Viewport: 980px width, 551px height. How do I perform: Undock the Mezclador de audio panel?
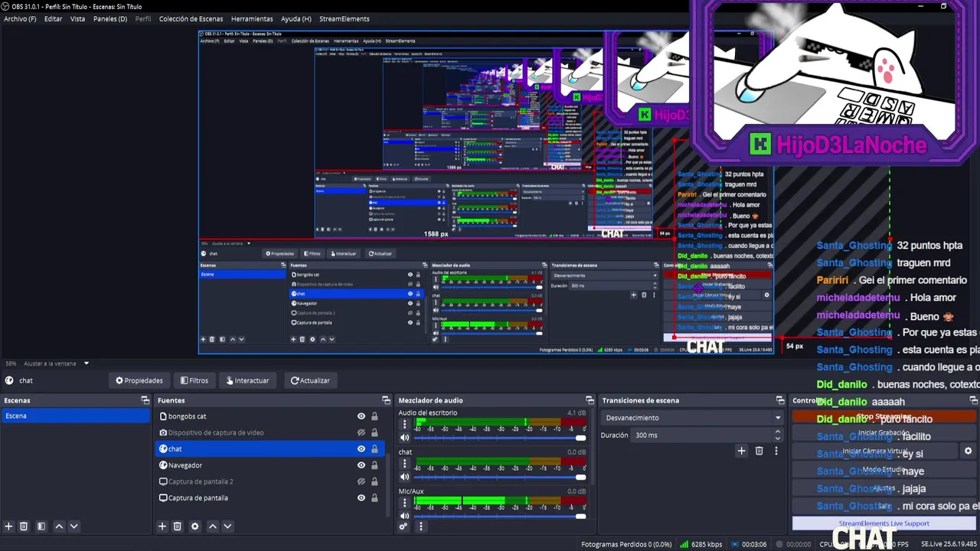pos(590,400)
